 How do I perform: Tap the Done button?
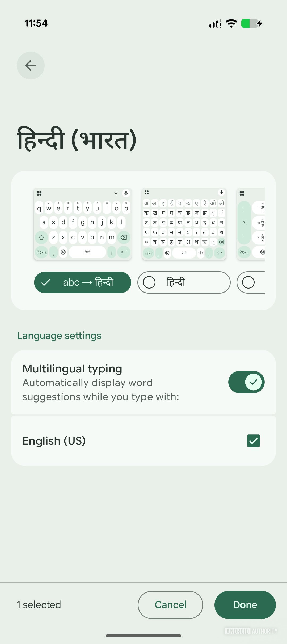click(245, 605)
